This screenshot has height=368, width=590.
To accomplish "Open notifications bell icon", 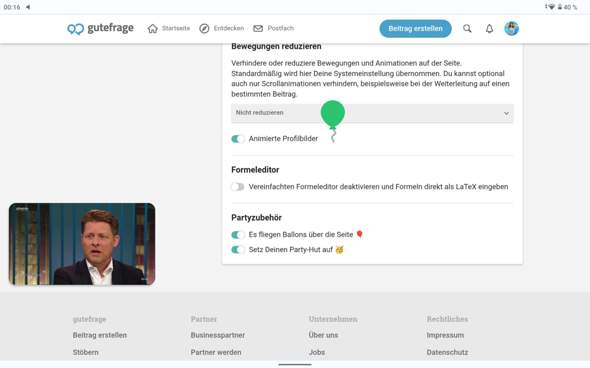I will 489,28.
